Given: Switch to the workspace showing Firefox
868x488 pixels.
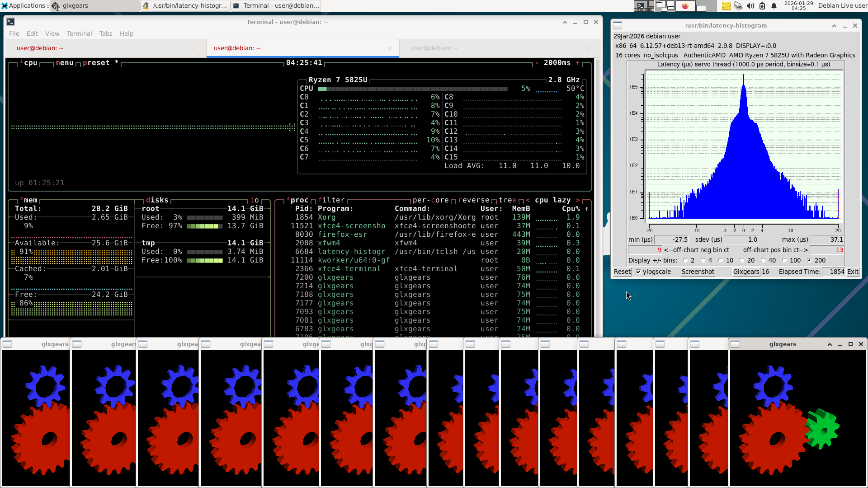Looking at the screenshot, I should 685,6.
